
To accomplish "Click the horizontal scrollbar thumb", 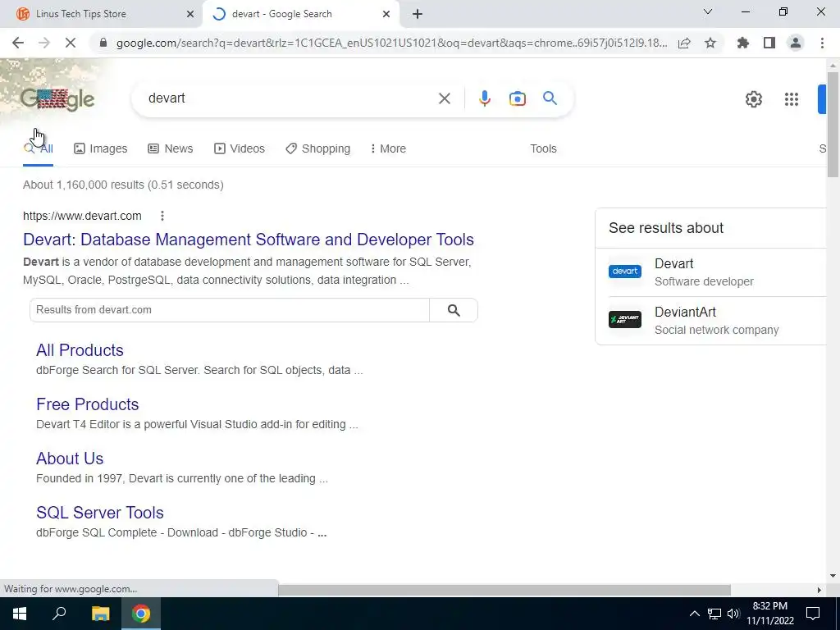I will (504, 590).
